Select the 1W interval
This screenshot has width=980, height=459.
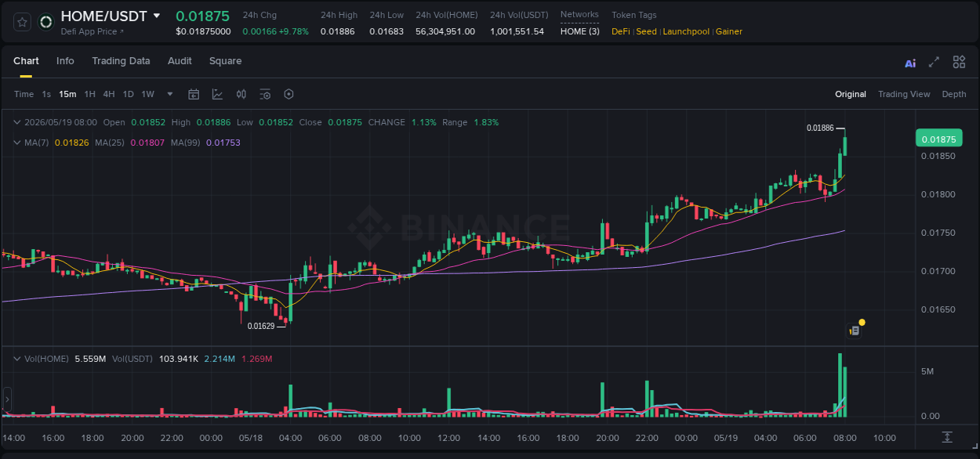147,94
